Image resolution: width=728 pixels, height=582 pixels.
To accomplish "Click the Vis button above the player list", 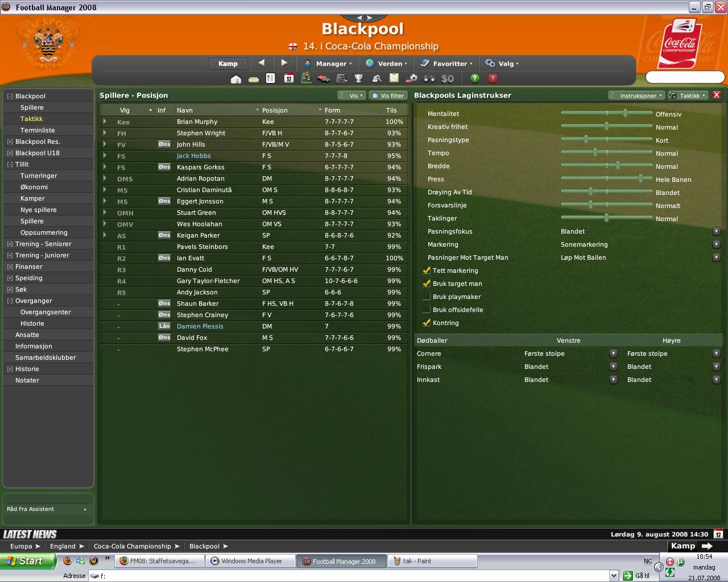I will 351,95.
